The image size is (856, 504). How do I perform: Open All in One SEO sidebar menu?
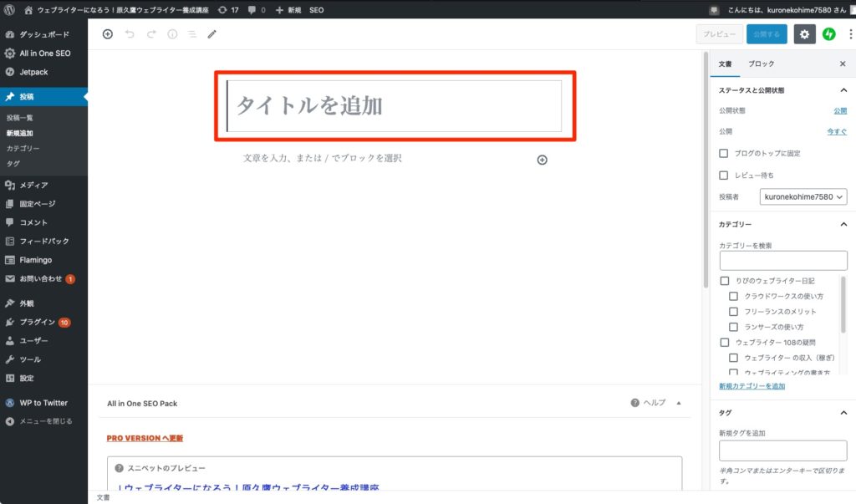click(x=43, y=53)
